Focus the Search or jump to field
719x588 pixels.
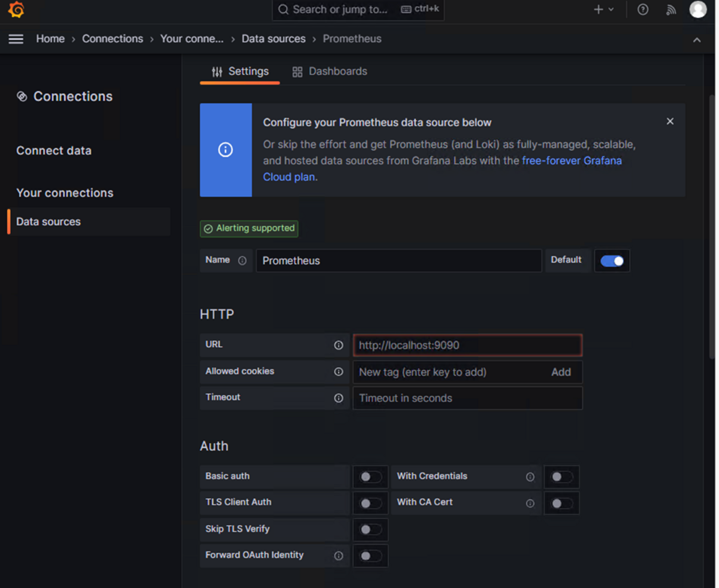click(358, 10)
